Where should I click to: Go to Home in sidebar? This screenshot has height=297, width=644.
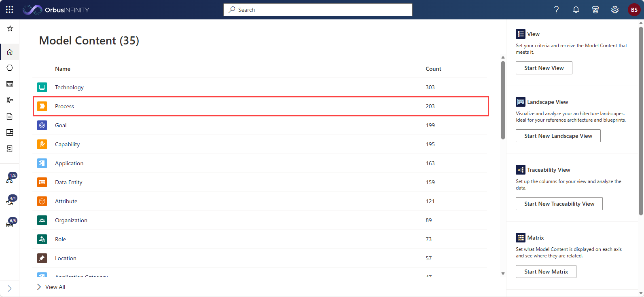10,52
